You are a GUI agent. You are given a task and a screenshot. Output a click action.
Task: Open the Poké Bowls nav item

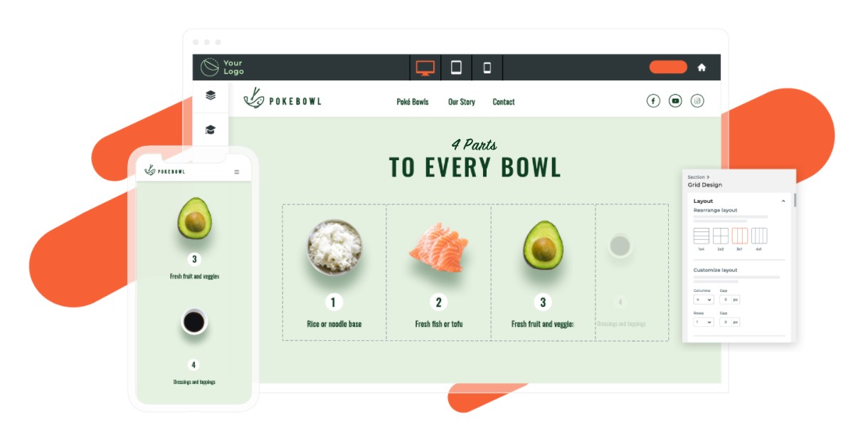413,102
